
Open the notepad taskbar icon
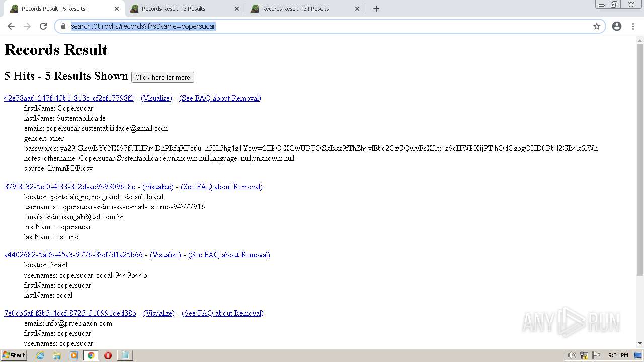[125, 355]
